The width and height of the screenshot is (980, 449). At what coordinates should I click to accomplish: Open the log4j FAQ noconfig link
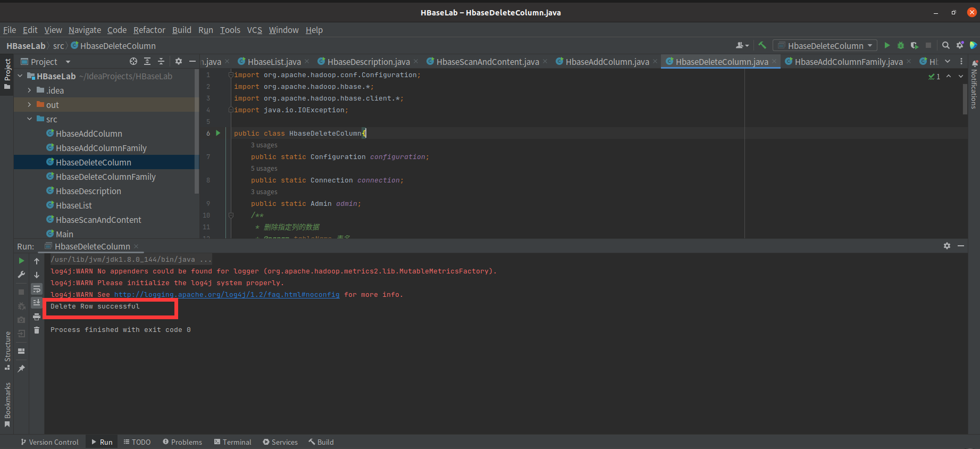click(227, 295)
